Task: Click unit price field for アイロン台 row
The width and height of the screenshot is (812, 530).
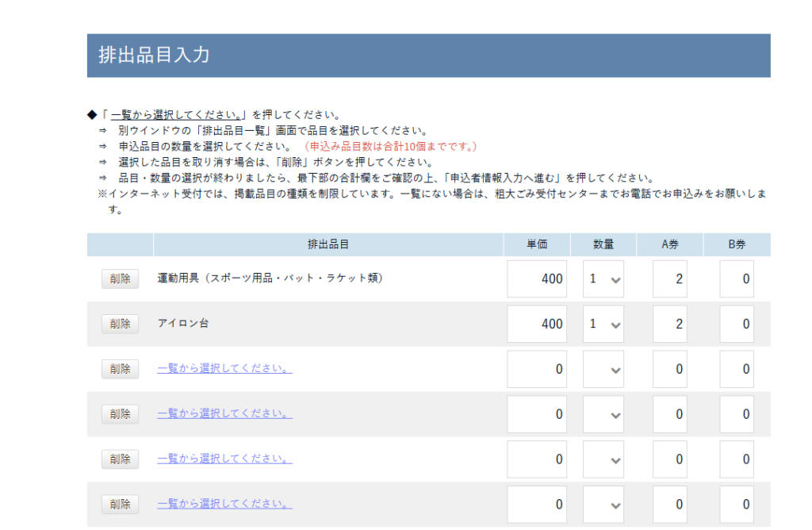Action: 537,324
